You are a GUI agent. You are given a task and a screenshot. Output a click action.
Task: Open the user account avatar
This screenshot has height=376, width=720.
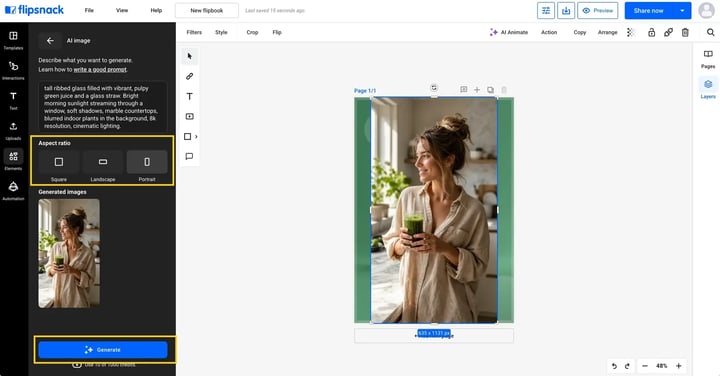click(706, 11)
